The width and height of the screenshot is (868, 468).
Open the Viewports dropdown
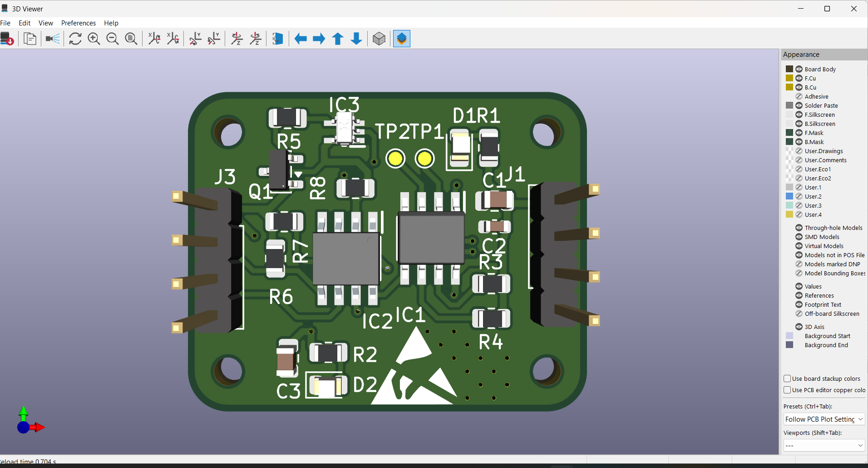[x=824, y=445]
